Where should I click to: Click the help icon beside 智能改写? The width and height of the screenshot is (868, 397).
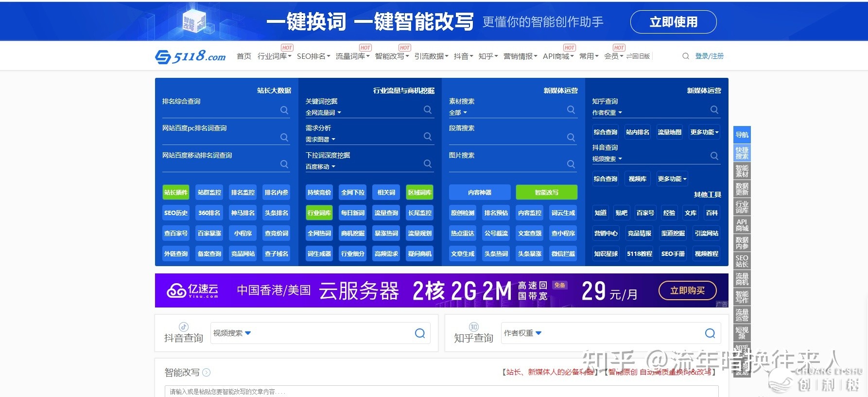click(x=207, y=373)
